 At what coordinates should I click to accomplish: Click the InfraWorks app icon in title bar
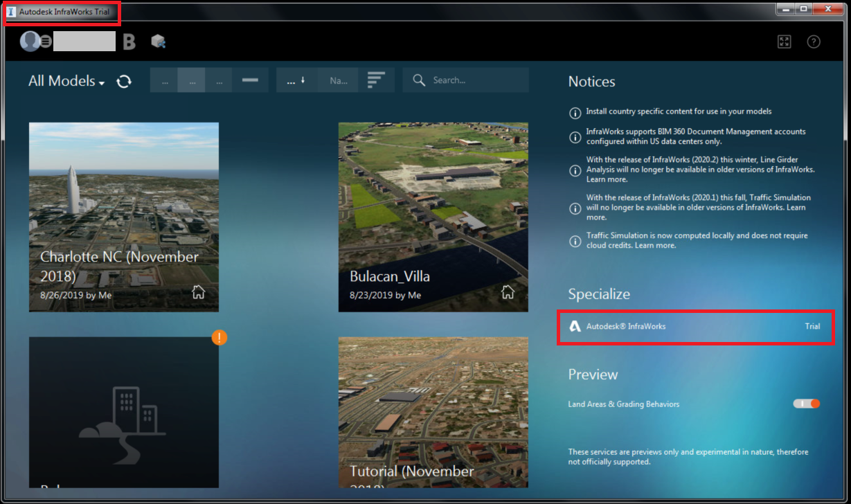12,12
